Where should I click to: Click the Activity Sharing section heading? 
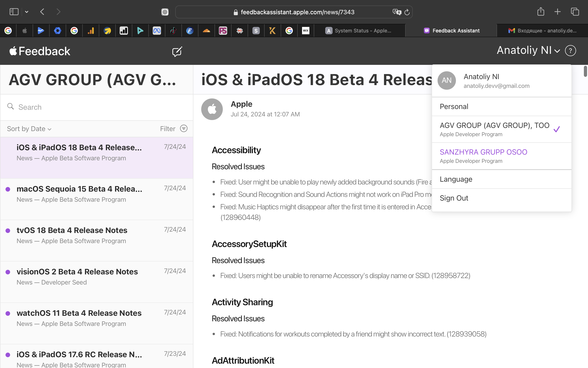(x=242, y=302)
